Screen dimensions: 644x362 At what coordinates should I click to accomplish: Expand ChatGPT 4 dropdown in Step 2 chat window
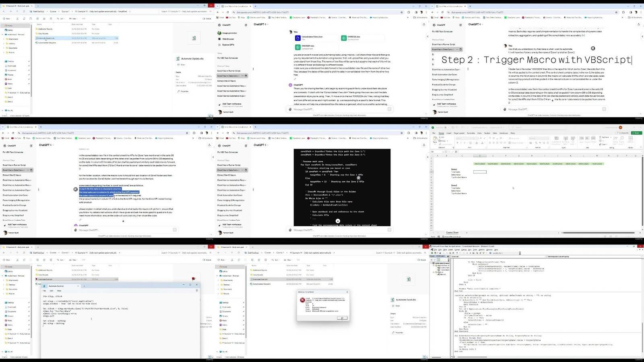pyautogui.click(x=475, y=25)
